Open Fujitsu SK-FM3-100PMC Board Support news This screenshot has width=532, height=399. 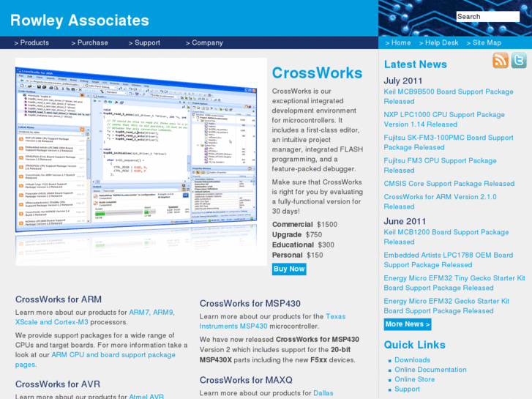[x=448, y=143]
